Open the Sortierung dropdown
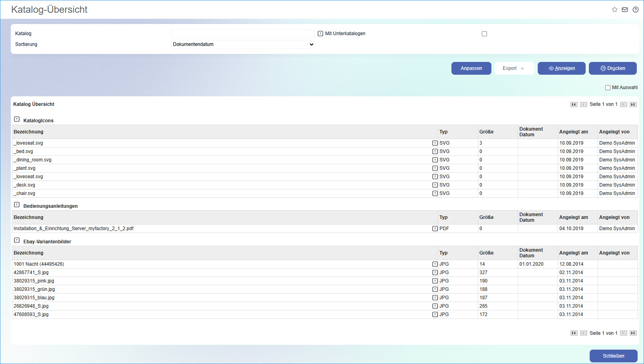This screenshot has width=644, height=364. 243,44
